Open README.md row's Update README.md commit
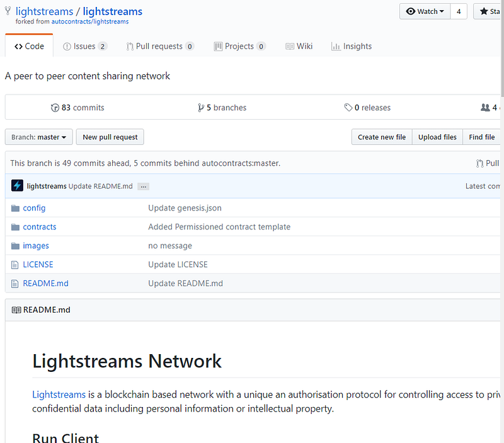504x443 pixels. (x=185, y=283)
